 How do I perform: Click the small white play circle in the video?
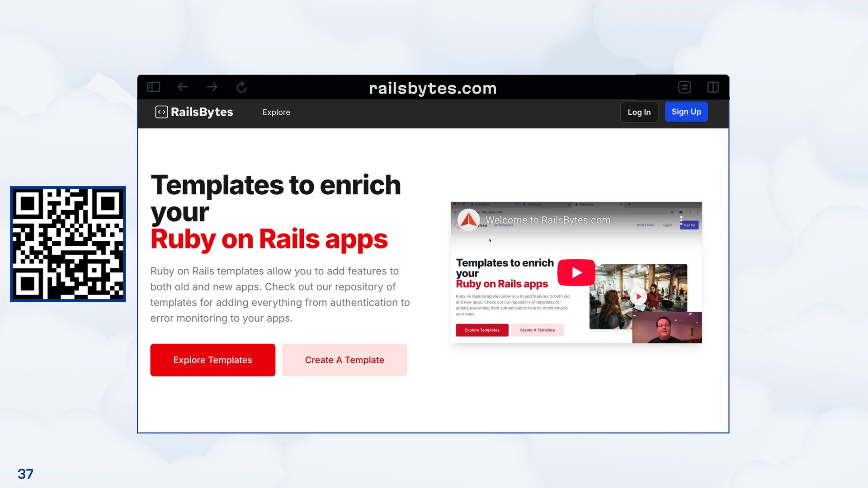pyautogui.click(x=638, y=296)
